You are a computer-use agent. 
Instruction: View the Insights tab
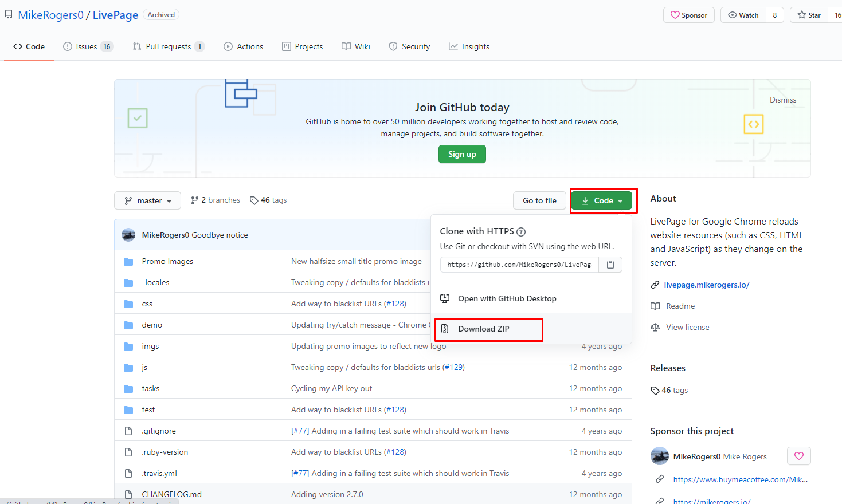click(x=469, y=46)
